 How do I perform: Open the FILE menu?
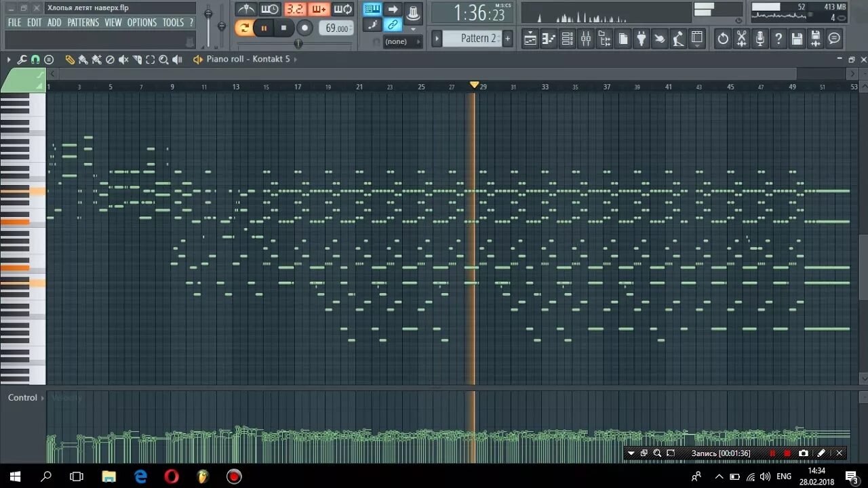tap(14, 22)
